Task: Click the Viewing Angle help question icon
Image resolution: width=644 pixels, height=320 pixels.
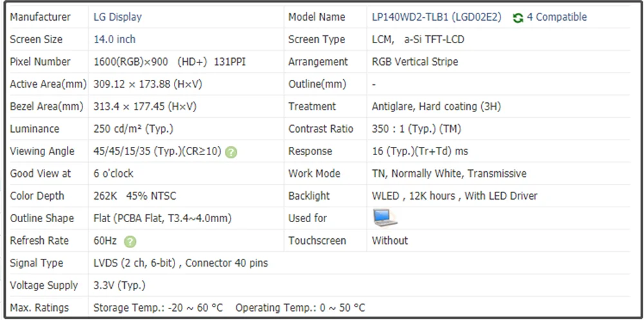Action: [232, 152]
